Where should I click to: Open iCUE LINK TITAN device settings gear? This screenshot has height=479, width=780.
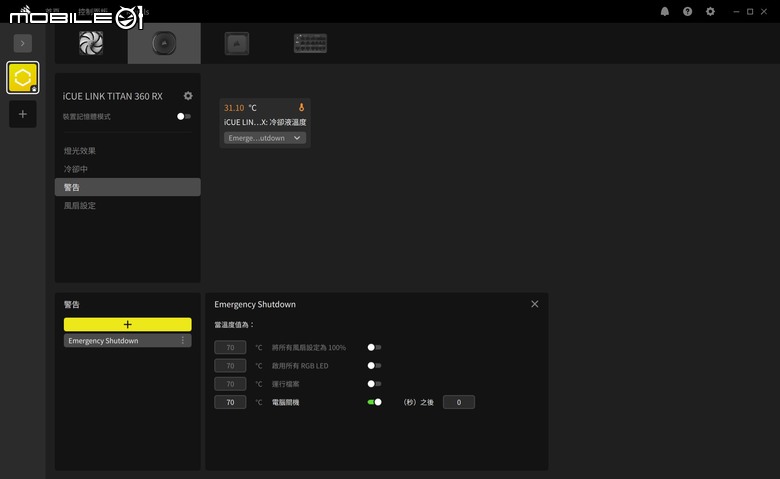(188, 96)
